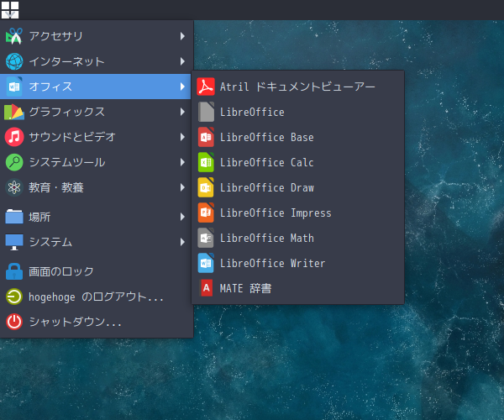Screen dimensions: 504x420
Task: Expand the サウンドとビデオ submenu arrow
Action: (x=182, y=137)
